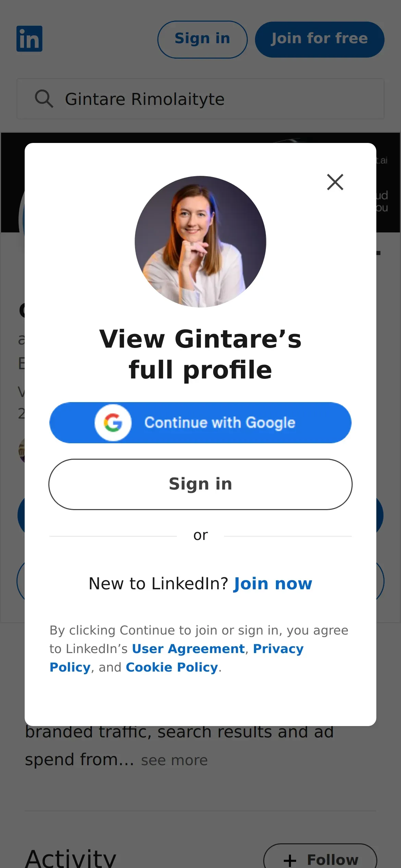Expand the summary with see more
Image resolution: width=401 pixels, height=868 pixels.
174,760
